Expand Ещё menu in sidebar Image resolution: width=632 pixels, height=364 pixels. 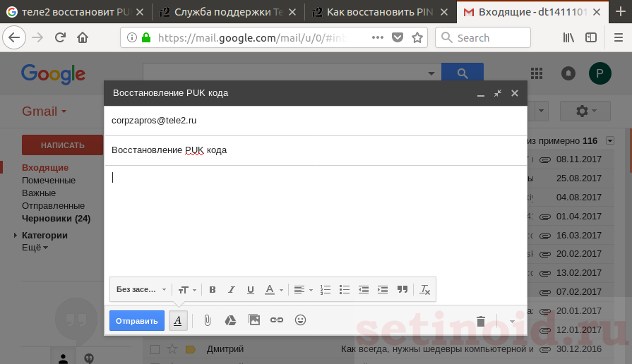pos(35,248)
